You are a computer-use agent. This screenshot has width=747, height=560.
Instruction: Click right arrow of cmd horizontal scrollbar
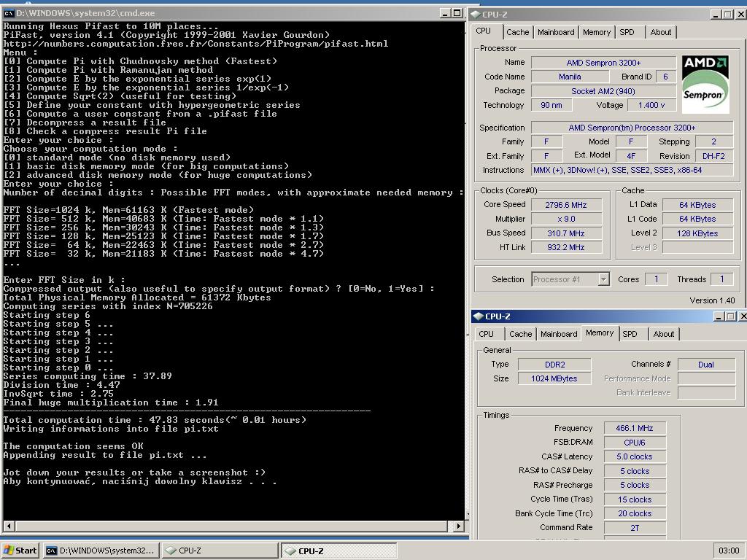[x=458, y=526]
